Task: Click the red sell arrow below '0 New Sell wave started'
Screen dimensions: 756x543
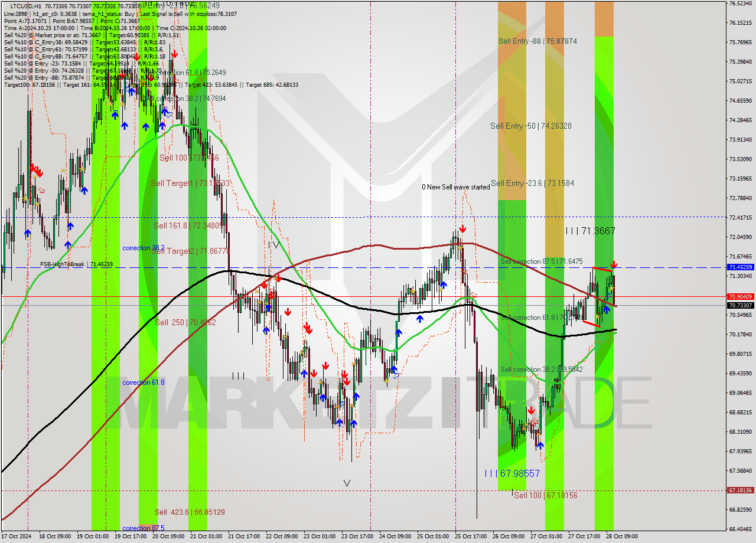Action: point(462,228)
